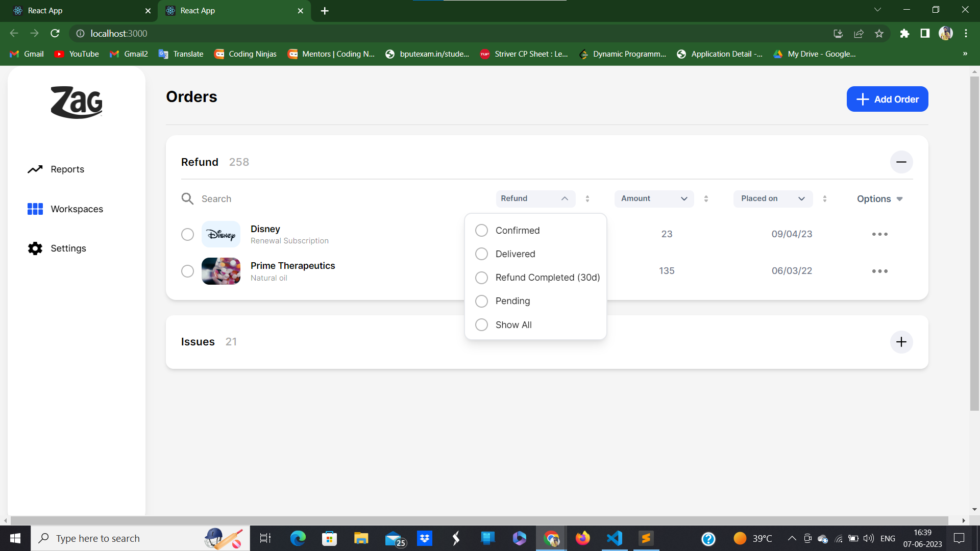Click the Gmail bookmark link

26,54
